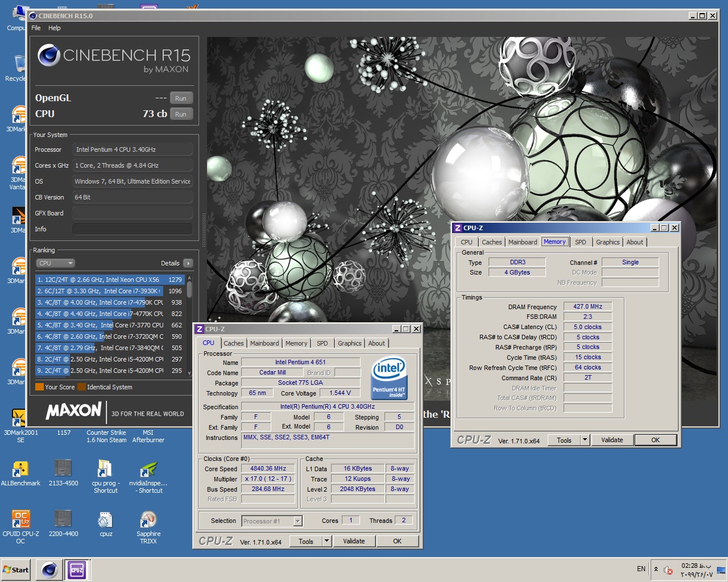Open the cpuz desktop icon

point(106,523)
